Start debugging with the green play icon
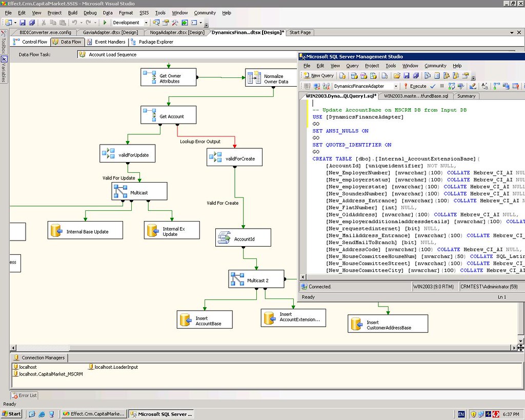 (105, 23)
